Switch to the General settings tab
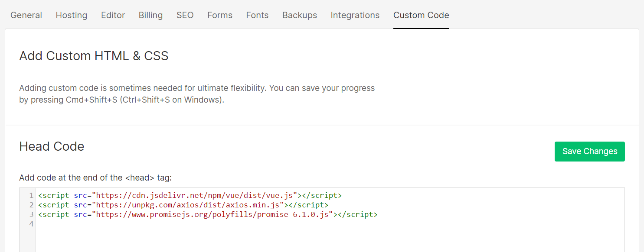 [26, 15]
